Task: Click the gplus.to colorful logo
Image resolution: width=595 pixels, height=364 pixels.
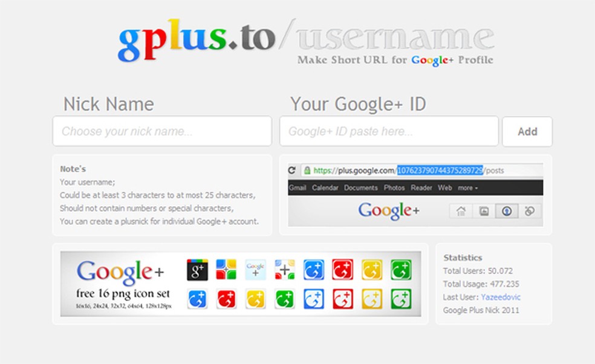Action: coord(197,39)
